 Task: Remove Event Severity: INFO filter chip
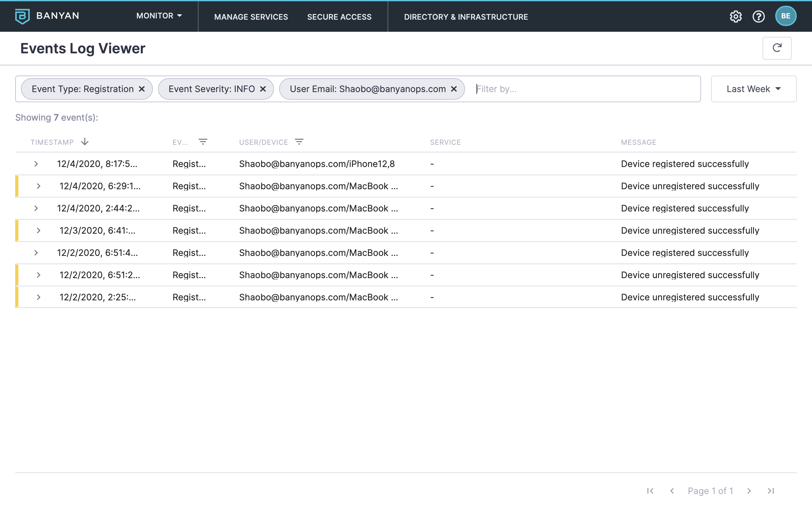click(x=263, y=89)
